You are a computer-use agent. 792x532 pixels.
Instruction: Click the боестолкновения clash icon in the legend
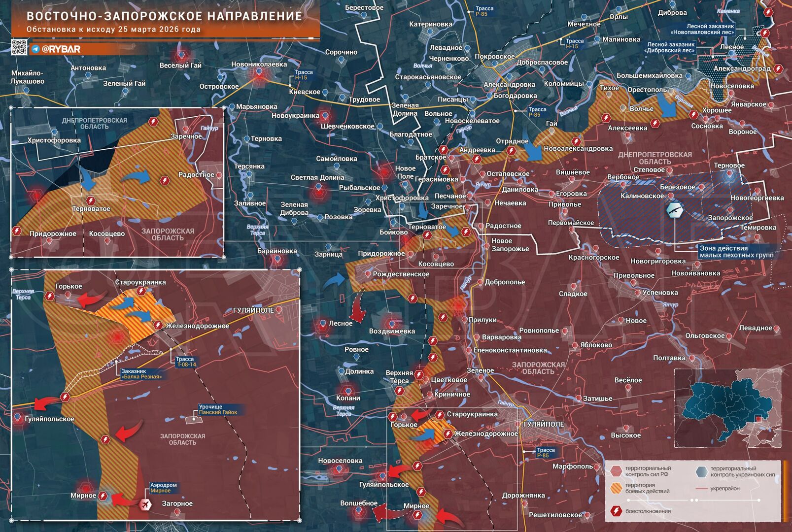tap(616, 511)
